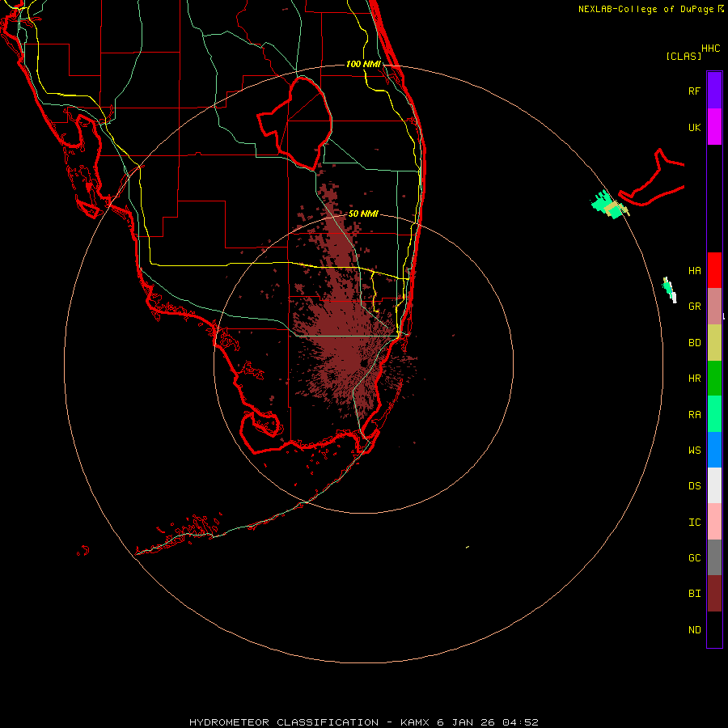Click the BD legend label
The image size is (728, 728).
(694, 343)
